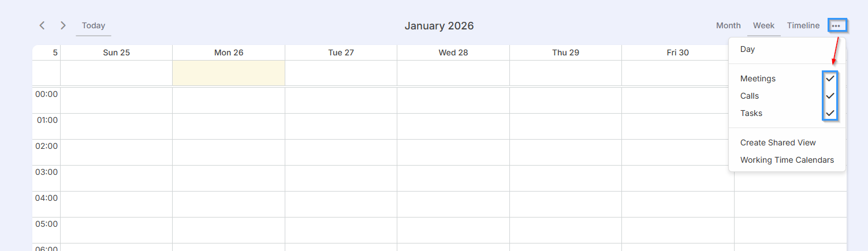Image resolution: width=868 pixels, height=251 pixels.
Task: Click the three-dots more options button
Action: point(836,25)
